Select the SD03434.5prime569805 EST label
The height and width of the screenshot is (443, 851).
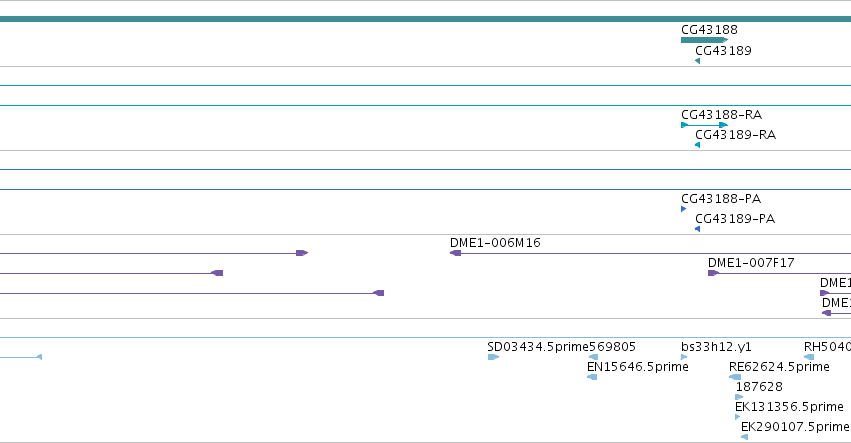click(561, 347)
